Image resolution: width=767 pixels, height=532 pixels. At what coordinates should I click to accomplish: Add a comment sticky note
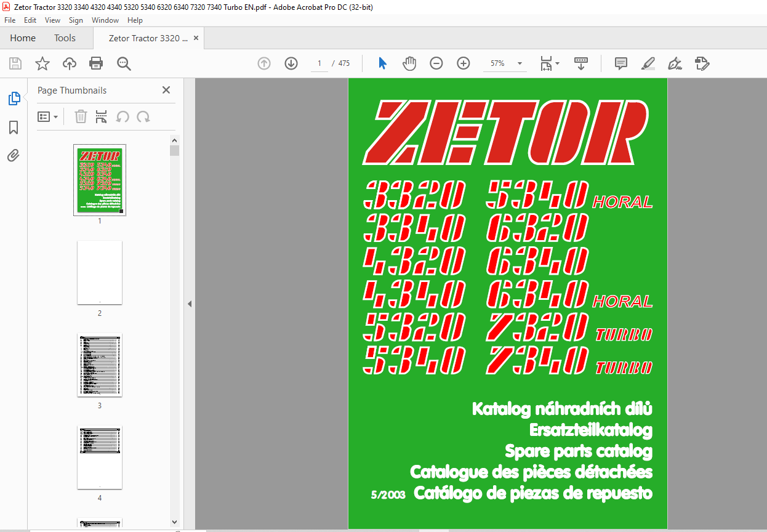click(x=621, y=63)
